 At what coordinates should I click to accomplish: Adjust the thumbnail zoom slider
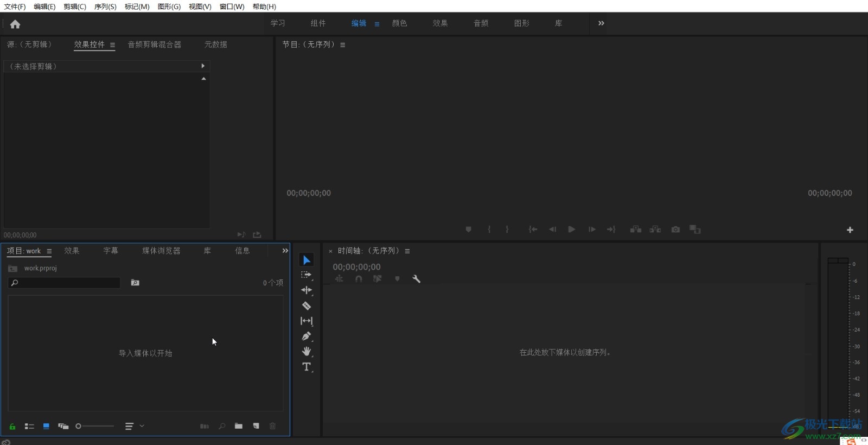95,426
